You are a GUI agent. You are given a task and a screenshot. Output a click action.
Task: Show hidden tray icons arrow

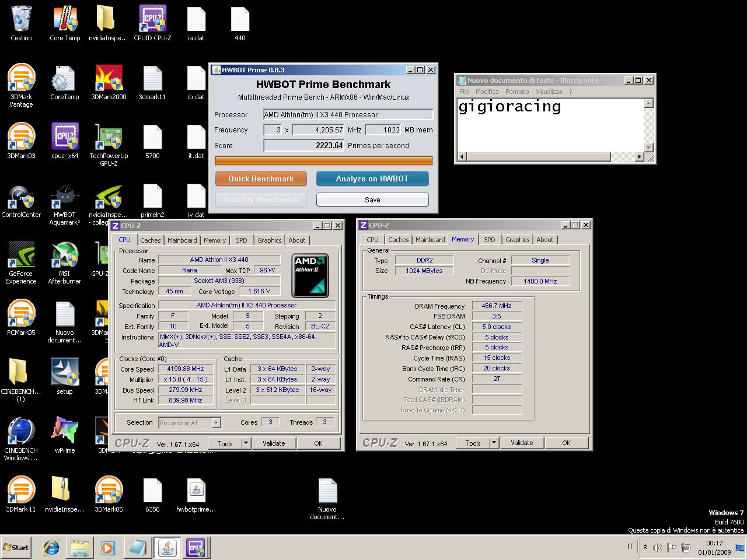tap(644, 547)
